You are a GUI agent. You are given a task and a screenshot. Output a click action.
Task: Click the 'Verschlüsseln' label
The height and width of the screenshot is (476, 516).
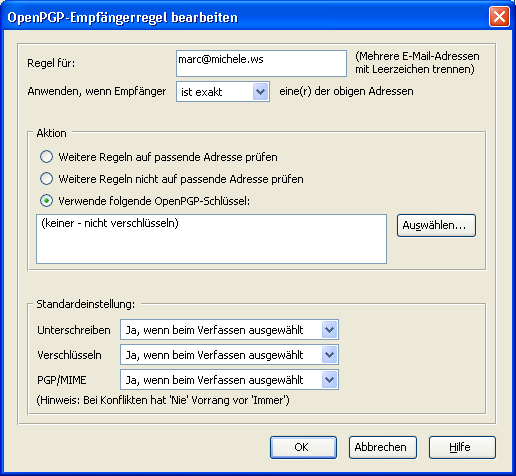coord(69,355)
